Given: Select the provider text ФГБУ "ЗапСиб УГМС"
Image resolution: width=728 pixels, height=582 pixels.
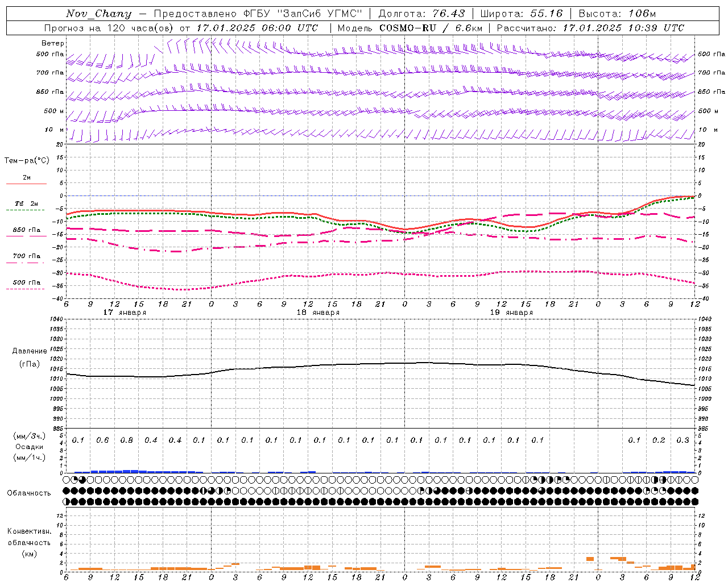Looking at the screenshot, I should (x=304, y=14).
